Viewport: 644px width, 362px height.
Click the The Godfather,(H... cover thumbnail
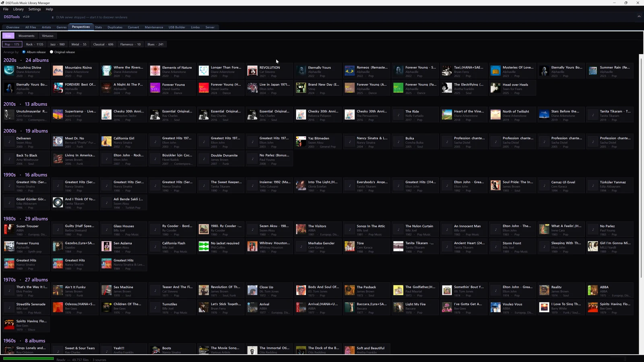click(398, 290)
